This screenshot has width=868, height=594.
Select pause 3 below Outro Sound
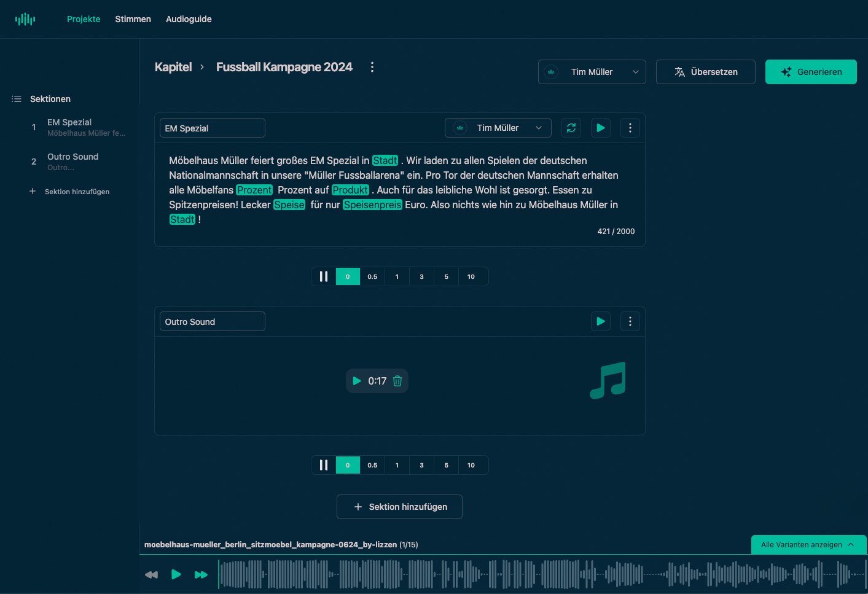click(421, 465)
